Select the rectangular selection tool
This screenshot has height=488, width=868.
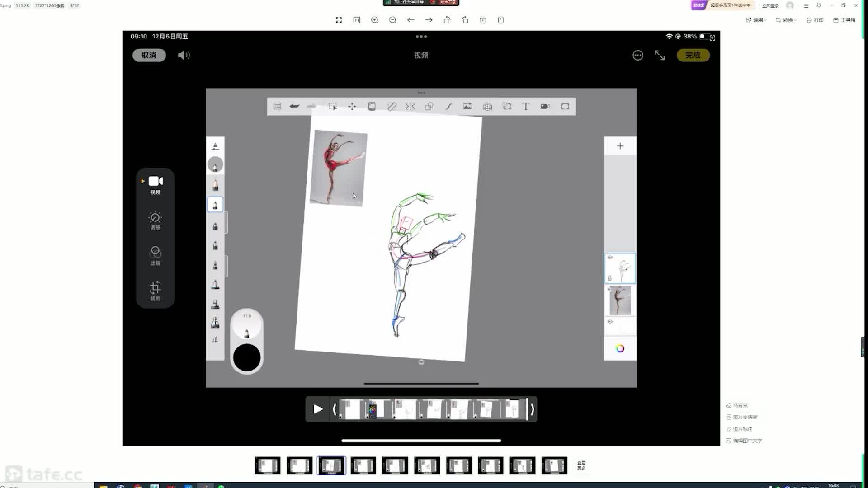[x=333, y=107]
